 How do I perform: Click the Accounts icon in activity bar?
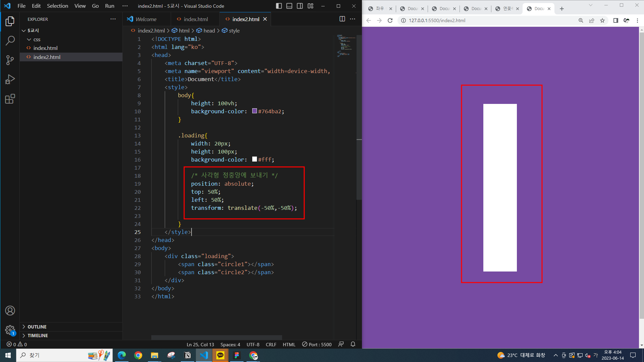pos(10,311)
